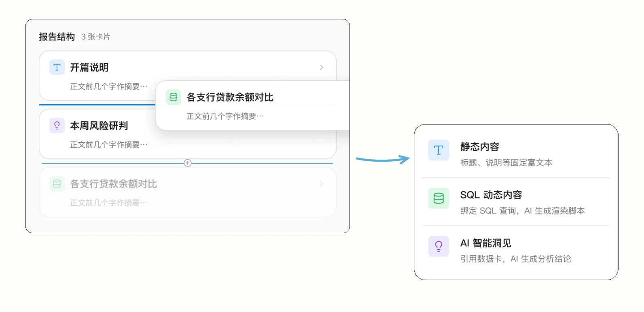Select 静态内容 card type option

[516, 154]
